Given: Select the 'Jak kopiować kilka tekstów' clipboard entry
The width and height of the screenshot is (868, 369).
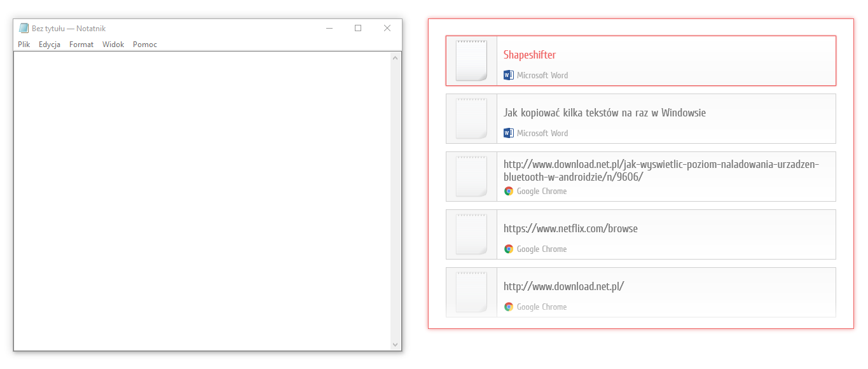Looking at the screenshot, I should point(641,118).
